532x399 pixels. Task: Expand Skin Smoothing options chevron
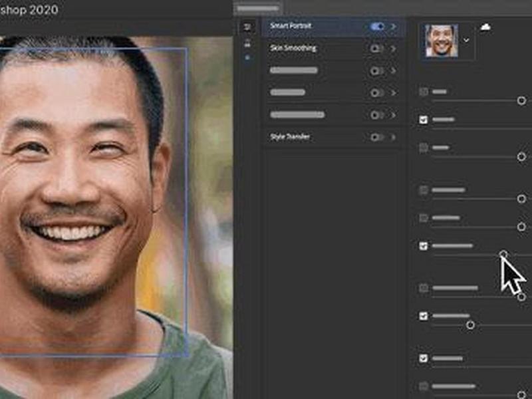pyautogui.click(x=394, y=49)
